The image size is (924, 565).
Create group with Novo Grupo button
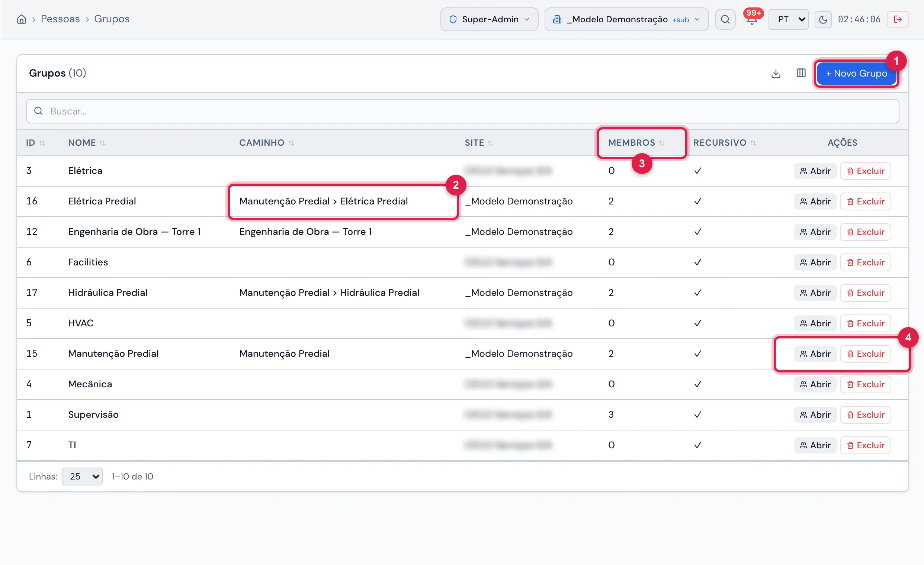[856, 74]
